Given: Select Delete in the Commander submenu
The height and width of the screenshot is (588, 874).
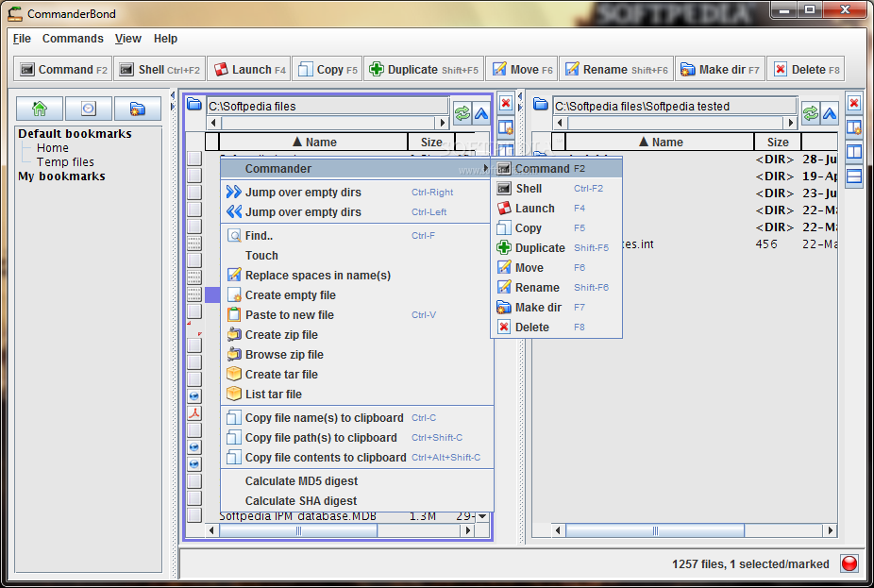Looking at the screenshot, I should click(x=556, y=328).
